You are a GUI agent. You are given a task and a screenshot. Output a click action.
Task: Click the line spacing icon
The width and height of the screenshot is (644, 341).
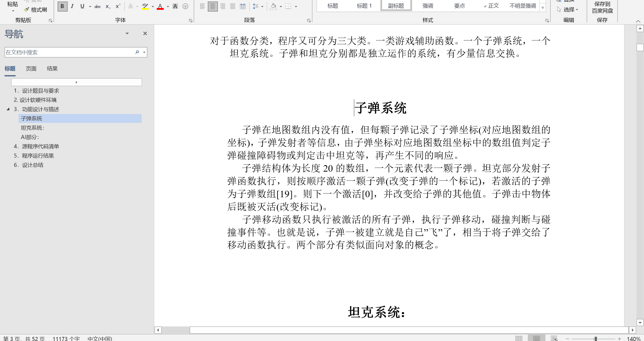click(x=256, y=6)
